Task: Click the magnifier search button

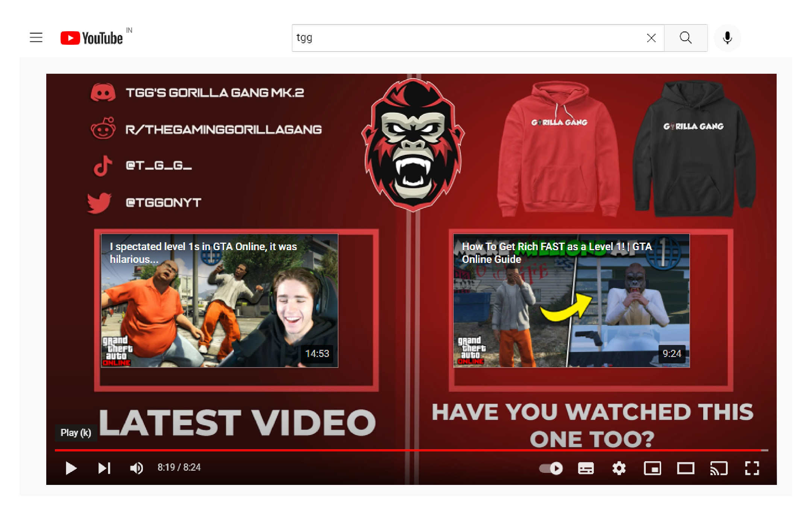Action: pyautogui.click(x=685, y=38)
